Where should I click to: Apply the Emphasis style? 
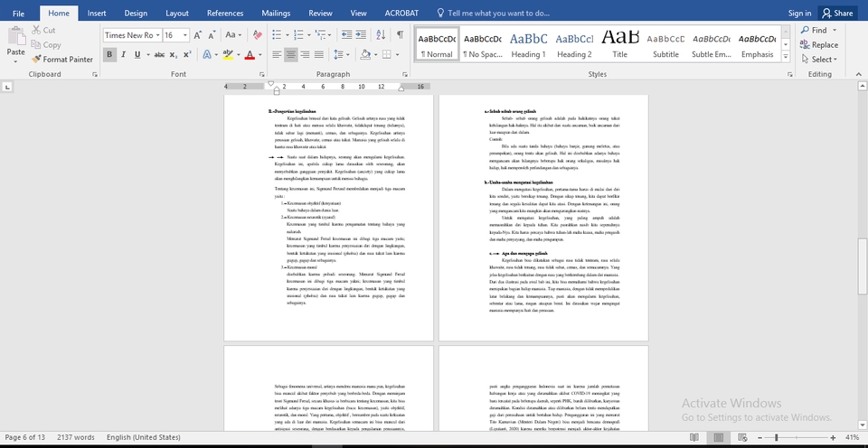[757, 44]
